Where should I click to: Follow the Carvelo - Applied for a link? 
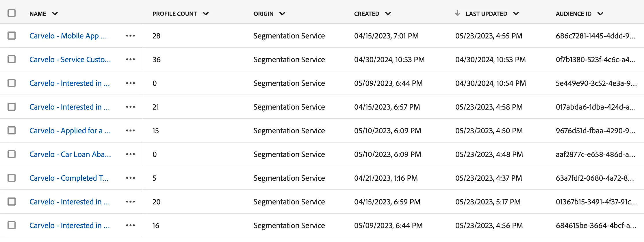tap(70, 131)
